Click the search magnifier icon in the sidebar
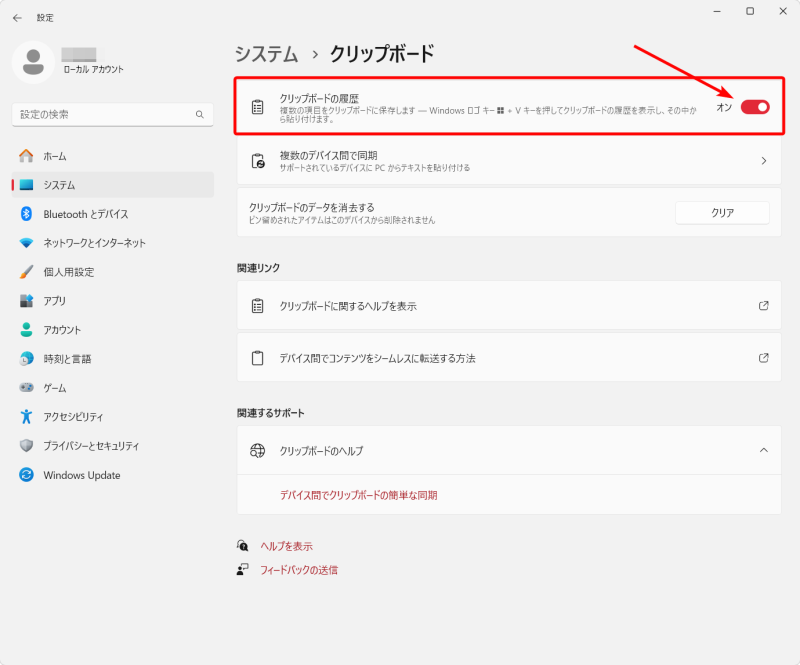This screenshot has width=800, height=665. click(x=200, y=115)
